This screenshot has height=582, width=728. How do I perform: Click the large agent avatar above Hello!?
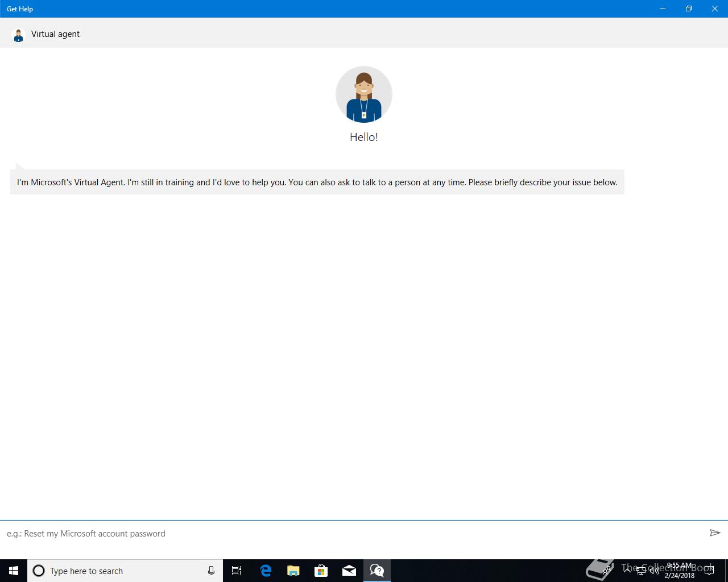364,94
